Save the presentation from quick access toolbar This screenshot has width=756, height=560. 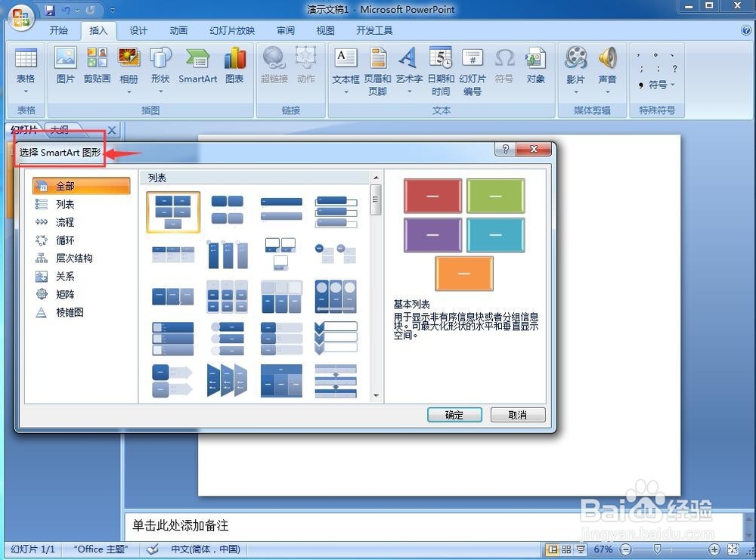[50, 10]
